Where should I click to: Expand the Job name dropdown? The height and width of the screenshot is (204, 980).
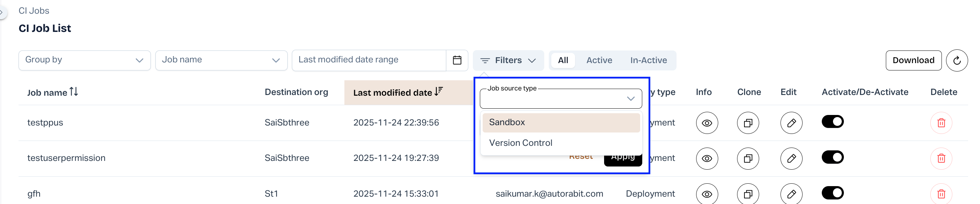tap(221, 60)
